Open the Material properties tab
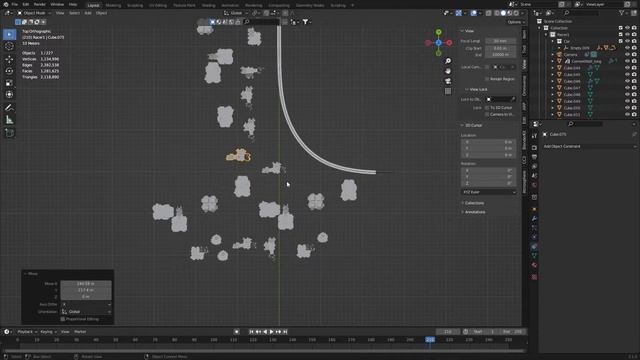The image size is (640, 360). coord(534,265)
